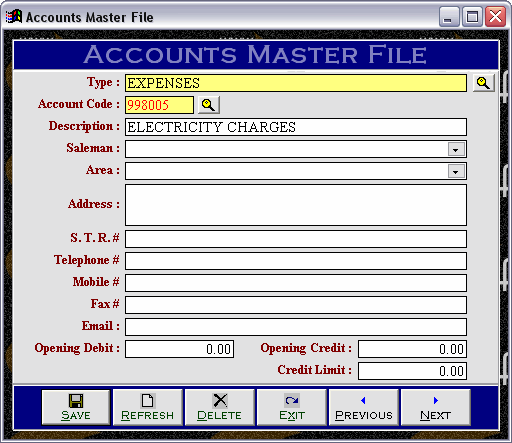
Task: Click the Type field lookup magnifier icon
Action: tap(483, 83)
